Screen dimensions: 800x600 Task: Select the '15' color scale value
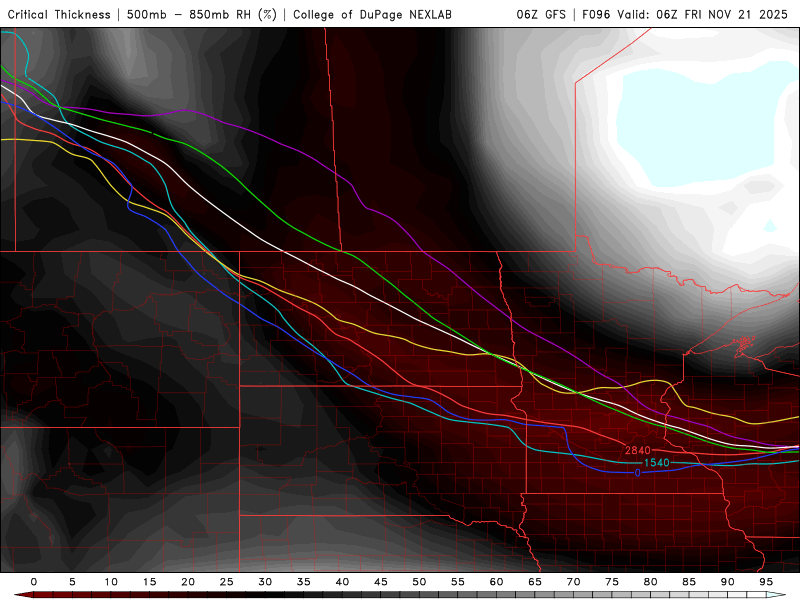(x=149, y=582)
